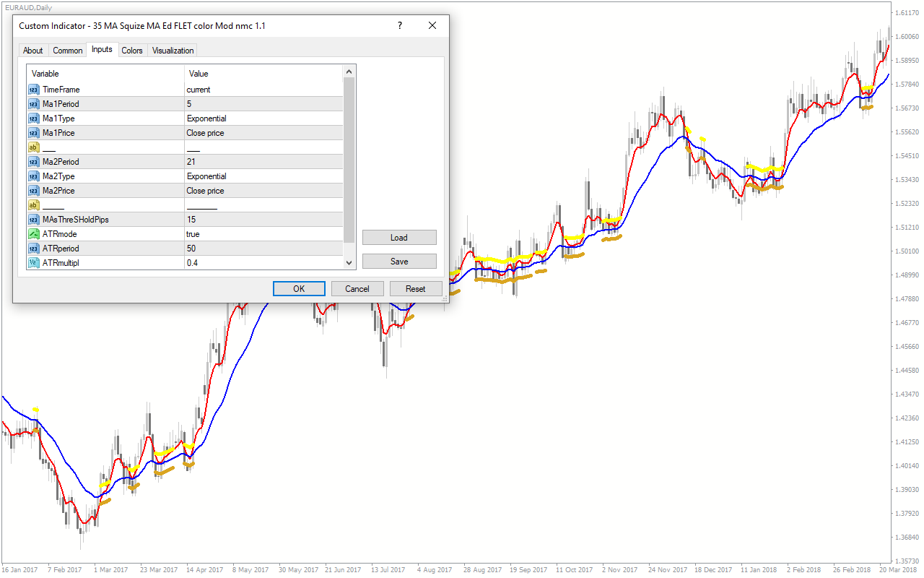
Task: Click the '20 Mar 2018' date axis label
Action: [x=897, y=570]
